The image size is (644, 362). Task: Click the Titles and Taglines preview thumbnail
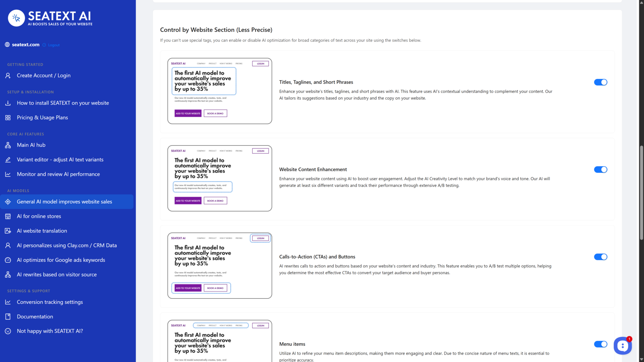pyautogui.click(x=220, y=91)
